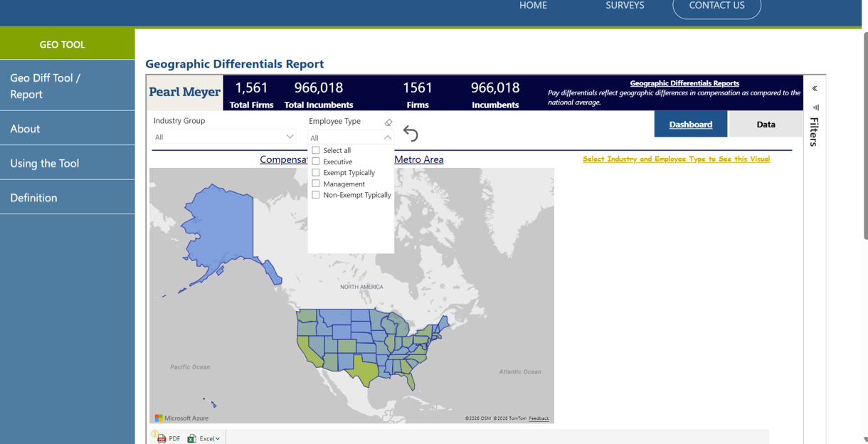The width and height of the screenshot is (868, 444).
Task: Check the Non-Exempt Typically option
Action: [x=316, y=195]
